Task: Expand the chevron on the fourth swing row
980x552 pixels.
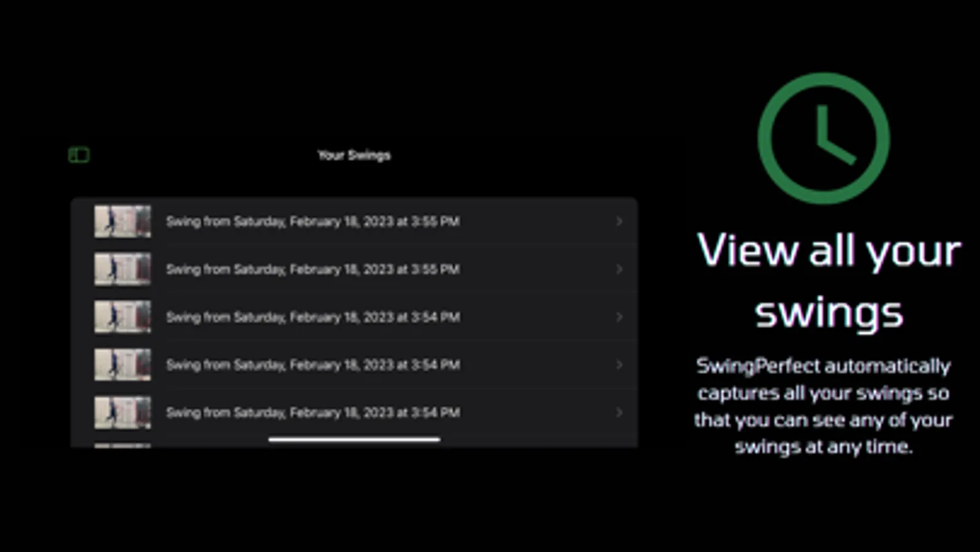Action: [619, 365]
